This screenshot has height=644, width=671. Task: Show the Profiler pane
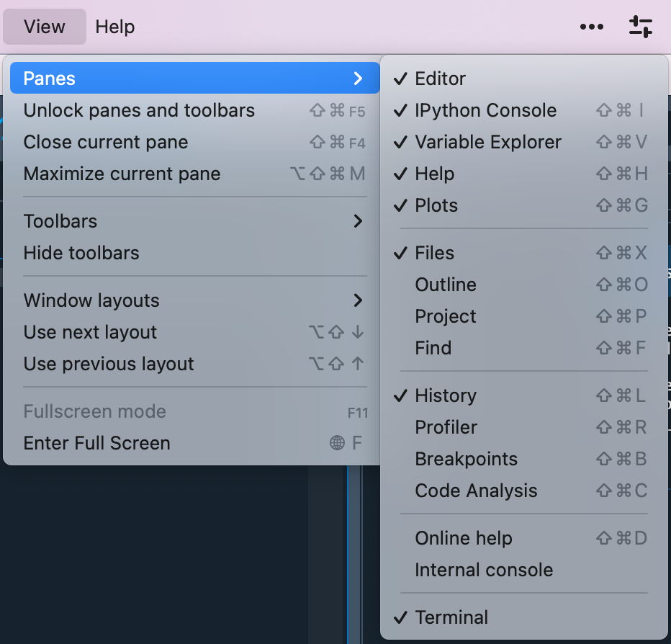click(446, 427)
